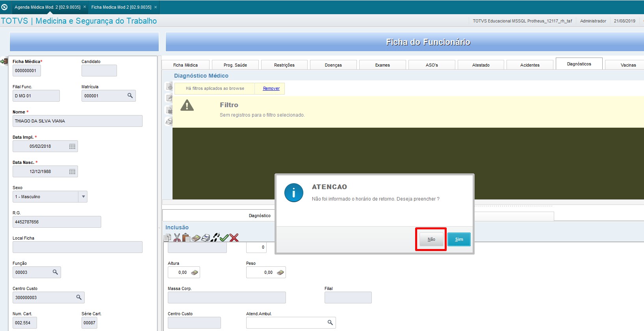This screenshot has height=331, width=644.
Task: Click the Administrador user label
Action: coord(593,21)
